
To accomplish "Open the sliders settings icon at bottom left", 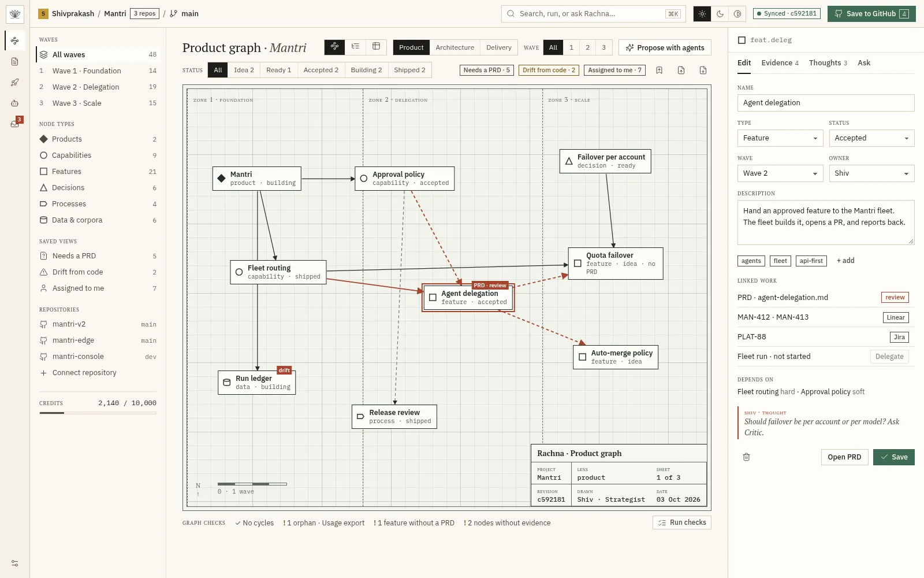I will (15, 563).
